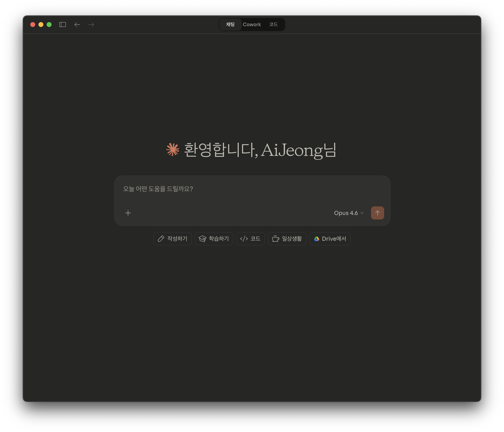Click the coffee cup 일상생활 icon
Screen dimensions: 504x432
click(275, 239)
